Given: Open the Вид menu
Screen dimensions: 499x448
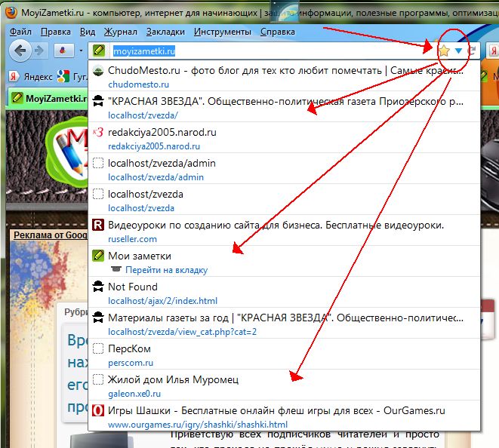Looking at the screenshot, I should click(x=88, y=32).
